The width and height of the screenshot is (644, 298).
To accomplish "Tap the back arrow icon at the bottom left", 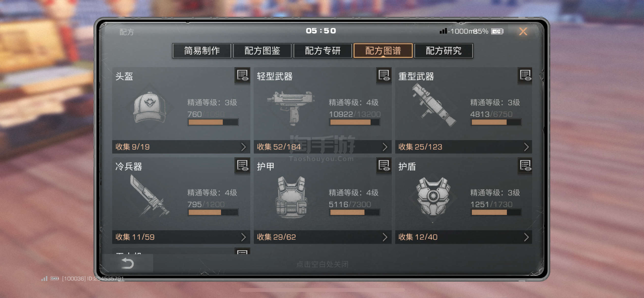I will tap(127, 263).
